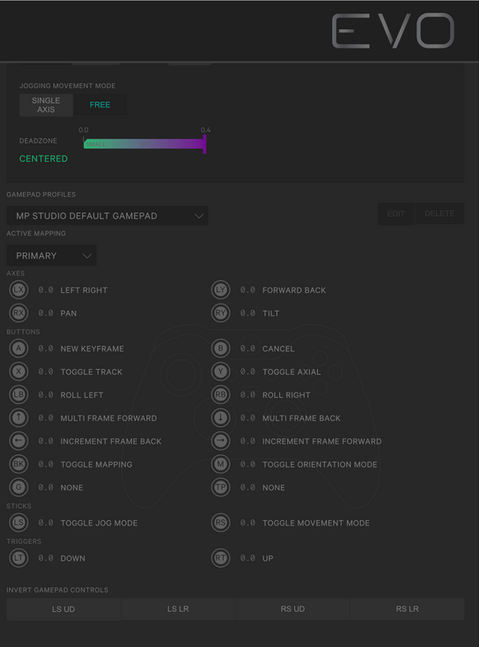Toggle LS LR inversion
This screenshot has height=647, width=479.
[178, 609]
